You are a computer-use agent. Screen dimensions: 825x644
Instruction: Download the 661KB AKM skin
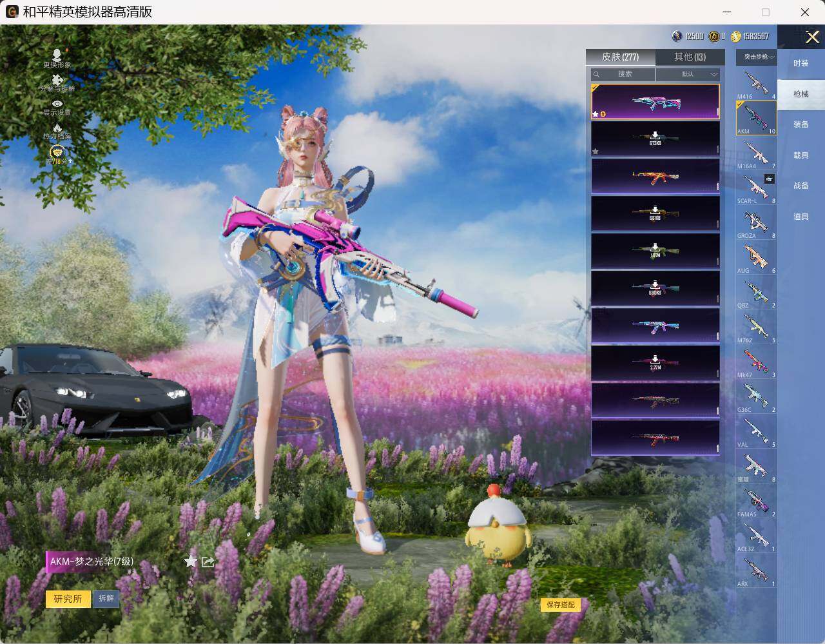click(x=655, y=213)
